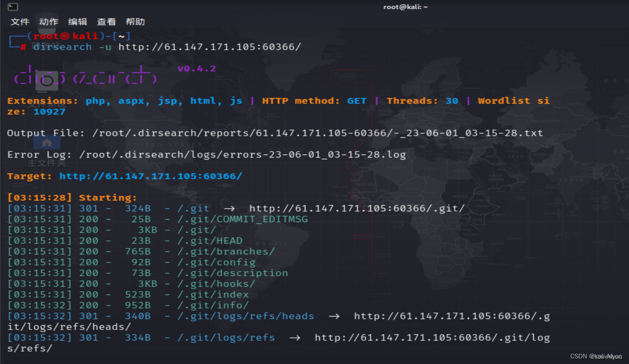Click the /.git/logs/refs/heads path
Screen dimensions: 629x364
[245, 316]
